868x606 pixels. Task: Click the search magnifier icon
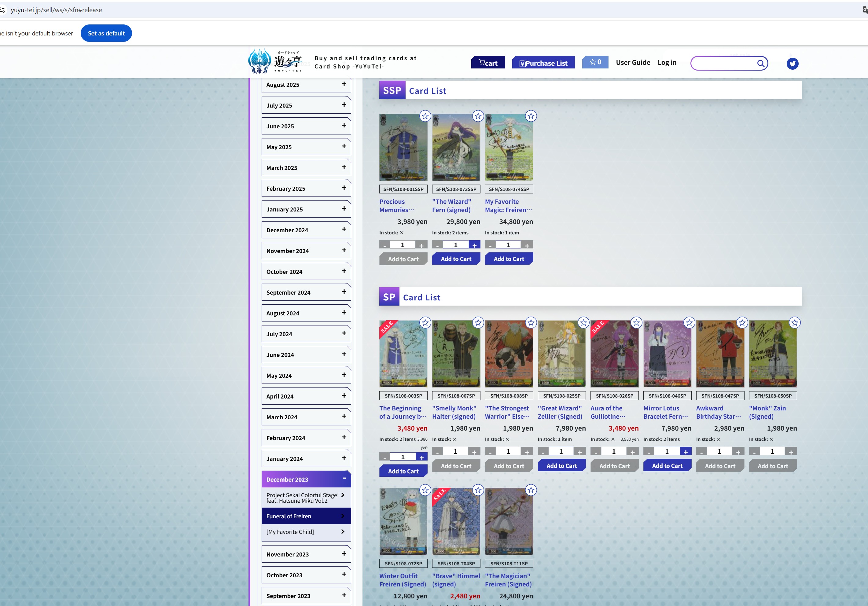coord(761,63)
